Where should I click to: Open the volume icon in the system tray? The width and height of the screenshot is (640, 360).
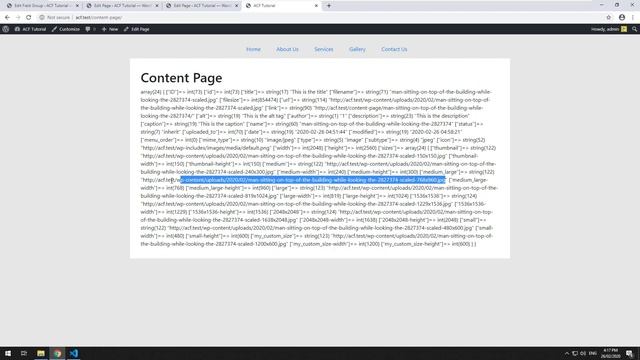(583, 353)
